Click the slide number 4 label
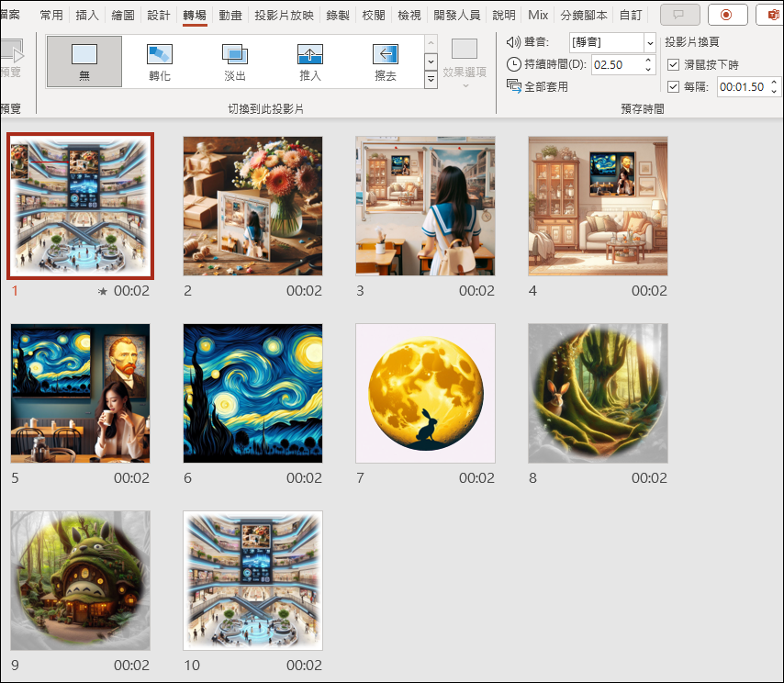The width and height of the screenshot is (784, 683). 532,290
